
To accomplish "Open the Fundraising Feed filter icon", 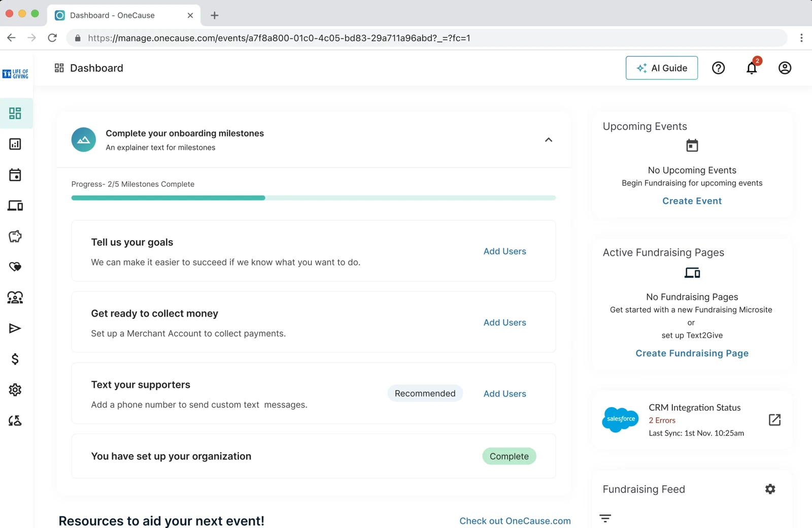I will point(605,518).
